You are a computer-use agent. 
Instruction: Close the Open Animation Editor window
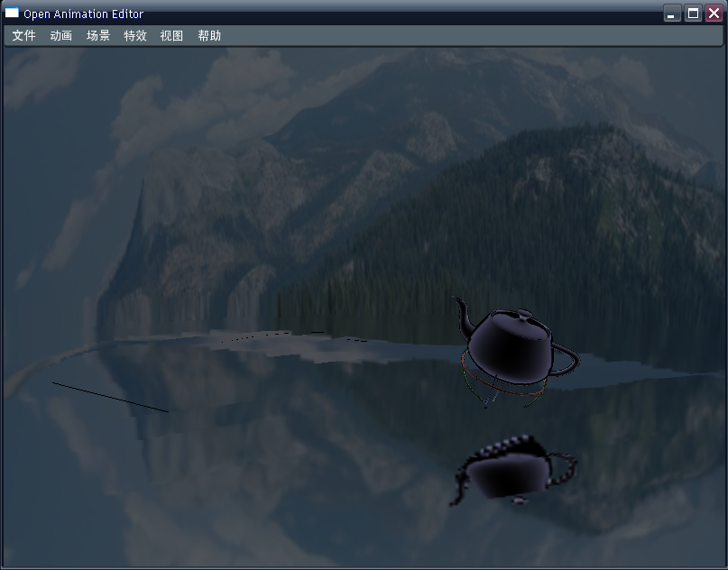(x=714, y=14)
